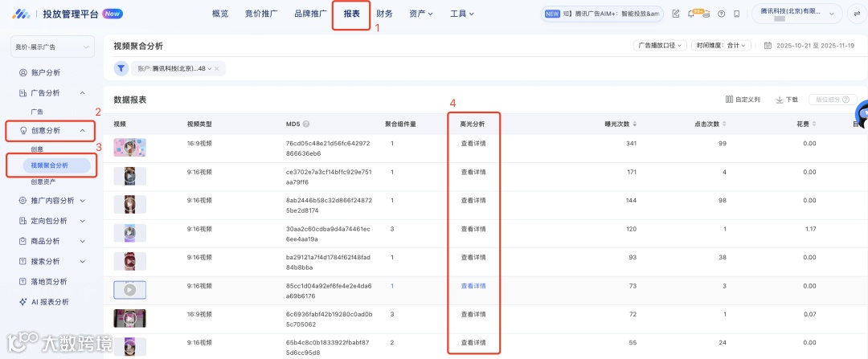Viewport: 868px width, 359px height.
Task: Click the MD5 help info icon
Action: 306,124
